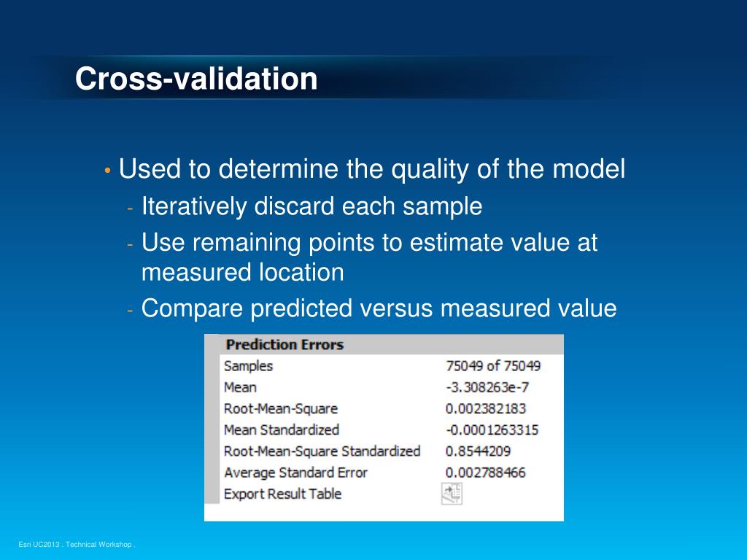This screenshot has width=747, height=560.
Task: Click the value 0.8544209
Action: coord(478,451)
